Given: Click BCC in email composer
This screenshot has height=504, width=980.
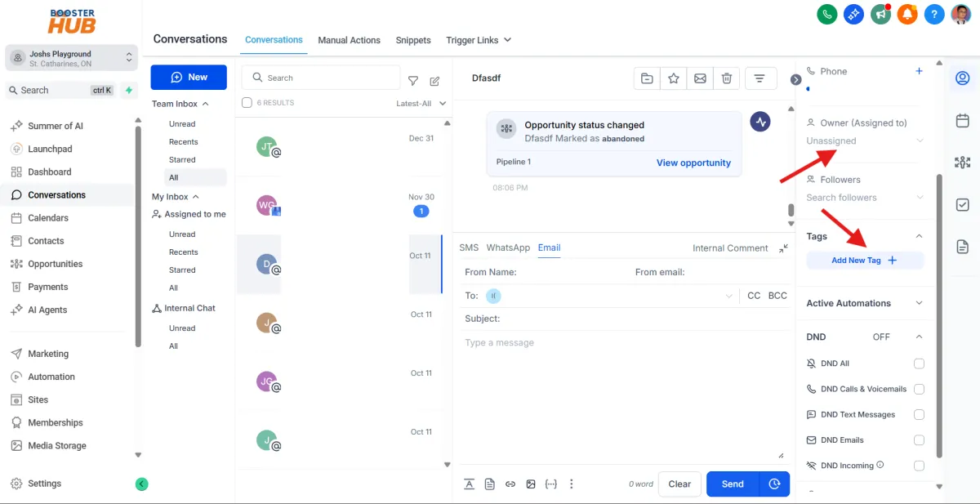Looking at the screenshot, I should pyautogui.click(x=777, y=296).
